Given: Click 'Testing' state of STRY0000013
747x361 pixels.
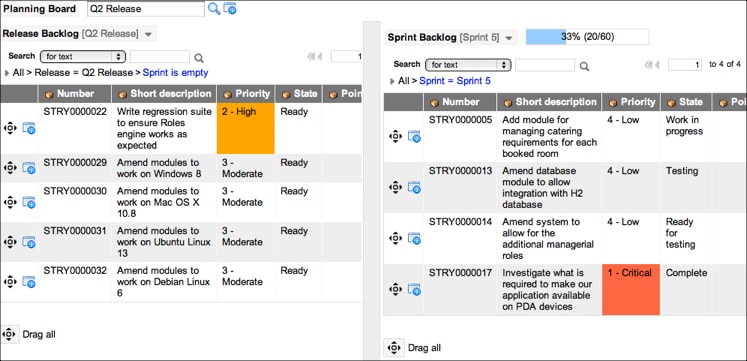Looking at the screenshot, I should click(x=682, y=171).
